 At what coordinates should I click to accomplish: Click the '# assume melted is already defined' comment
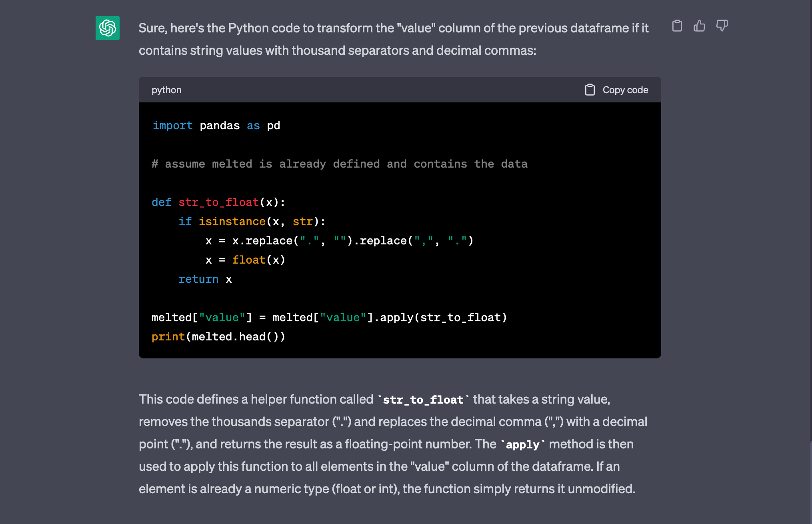pyautogui.click(x=340, y=164)
